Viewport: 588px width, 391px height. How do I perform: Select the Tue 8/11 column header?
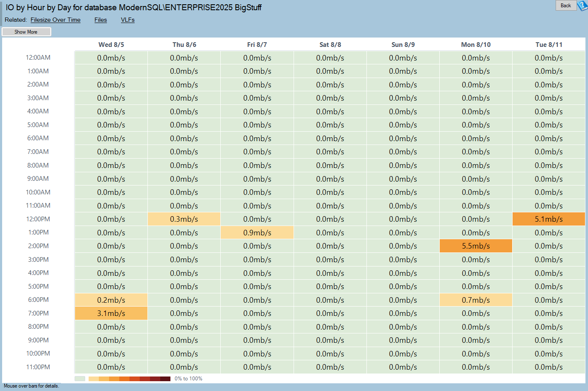tap(549, 44)
